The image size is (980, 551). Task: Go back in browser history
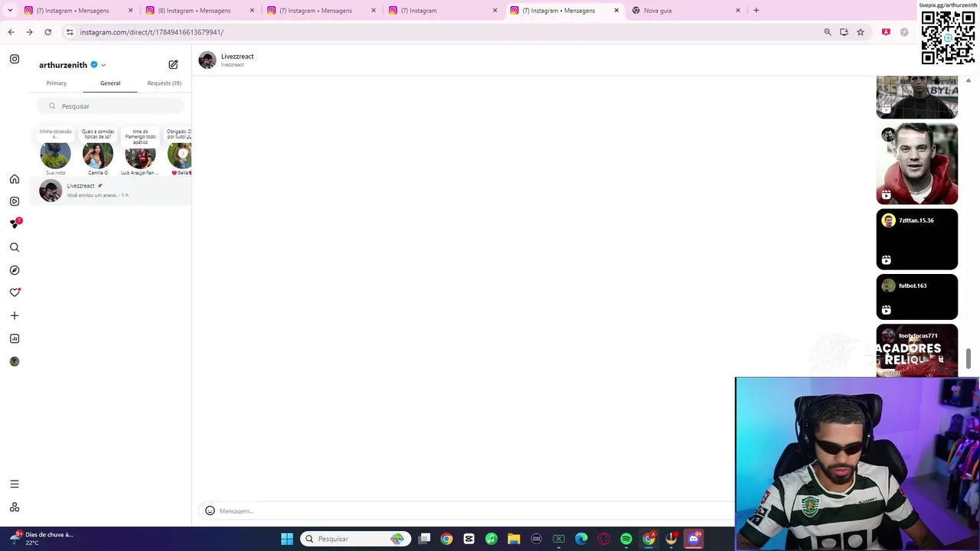click(x=11, y=32)
